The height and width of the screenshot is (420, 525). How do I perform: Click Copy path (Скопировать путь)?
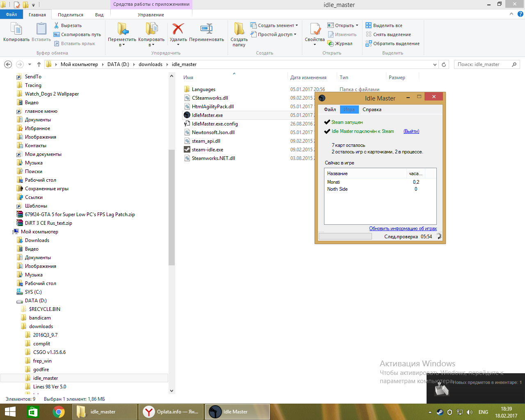pos(77,34)
